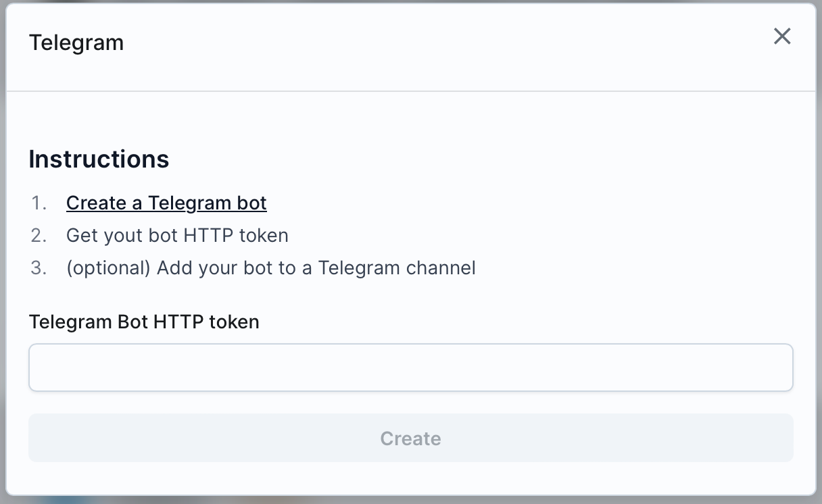Select the Telegram dialog title text

[x=76, y=43]
